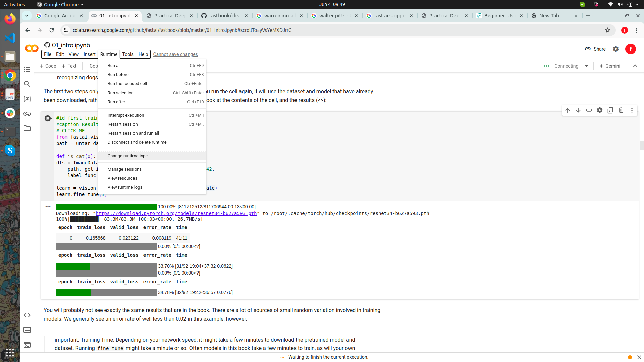Image resolution: width=644 pixels, height=362 pixels.
Task: Open a terminal using the bottom-left terminal icon
Action: pyautogui.click(x=27, y=345)
